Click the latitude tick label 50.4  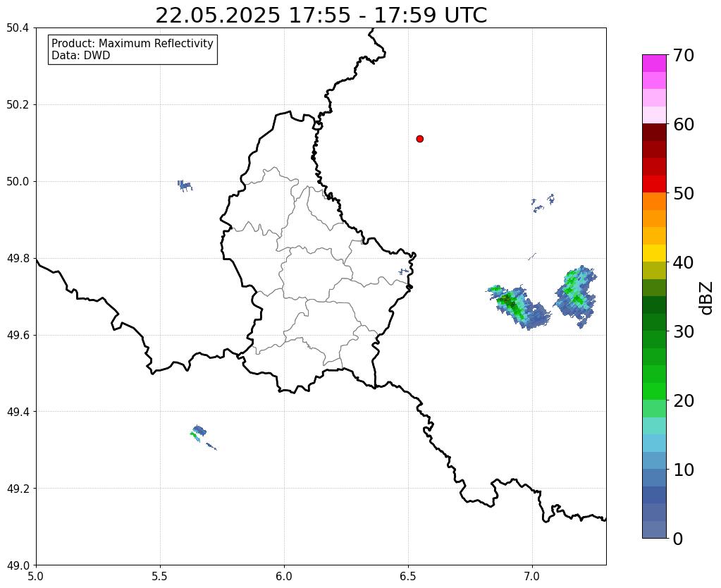[18, 28]
